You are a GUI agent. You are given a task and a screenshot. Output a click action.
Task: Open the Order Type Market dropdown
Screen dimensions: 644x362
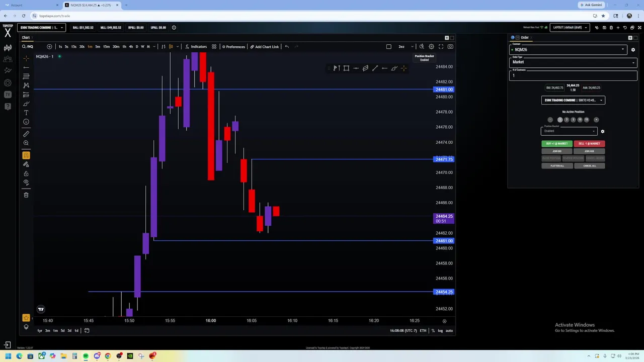(573, 62)
